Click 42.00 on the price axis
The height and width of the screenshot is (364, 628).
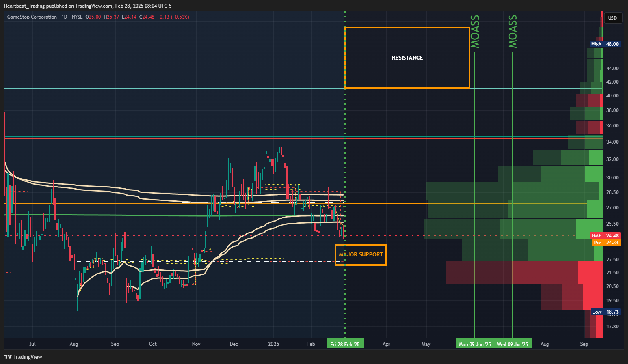point(613,82)
